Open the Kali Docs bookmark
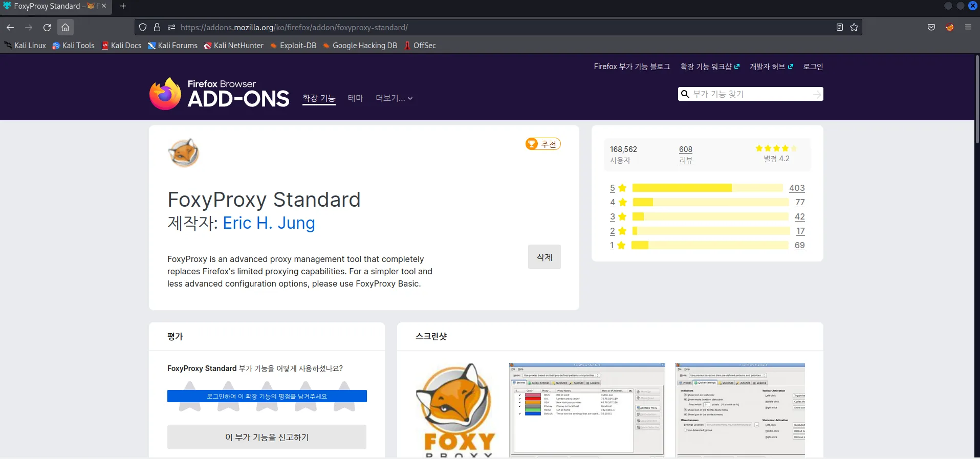Viewport: 980px width, 459px height. pyautogui.click(x=121, y=46)
